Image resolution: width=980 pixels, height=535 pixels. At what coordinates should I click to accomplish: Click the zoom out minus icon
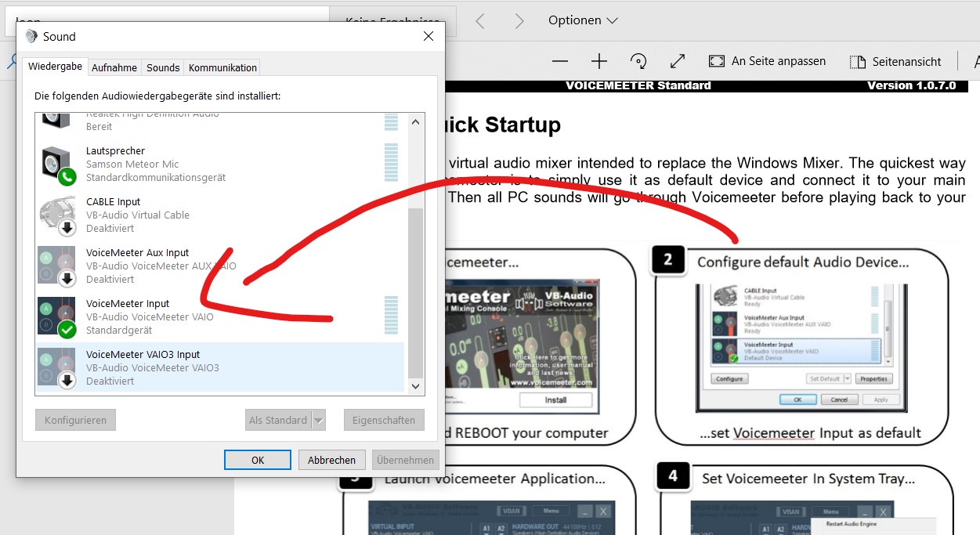click(560, 61)
